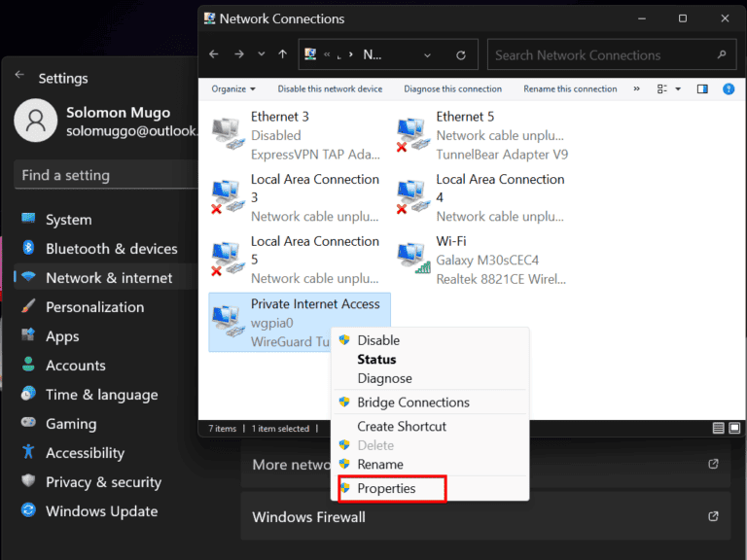Click the Up one level arrow
Image resolution: width=747 pixels, height=560 pixels.
[x=282, y=55]
